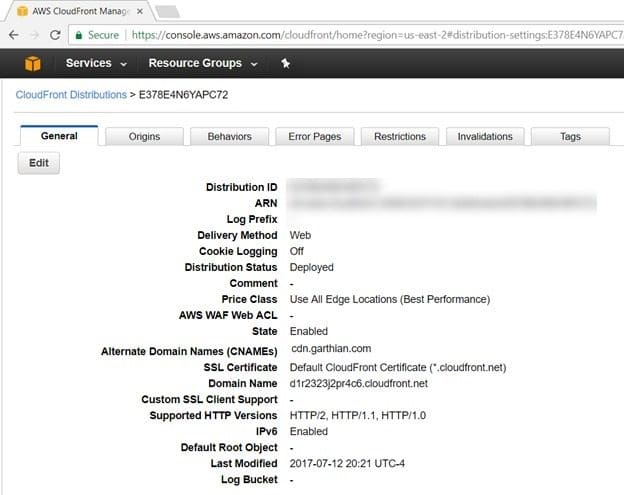This screenshot has width=624, height=495.
Task: Switch to the Origins tab
Action: pyautogui.click(x=144, y=136)
